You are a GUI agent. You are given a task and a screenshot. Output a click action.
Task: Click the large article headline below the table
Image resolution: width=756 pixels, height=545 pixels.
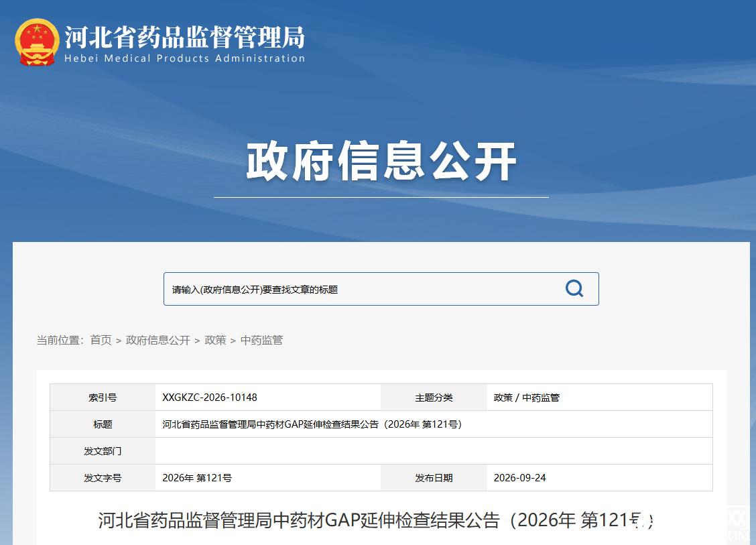[376, 520]
